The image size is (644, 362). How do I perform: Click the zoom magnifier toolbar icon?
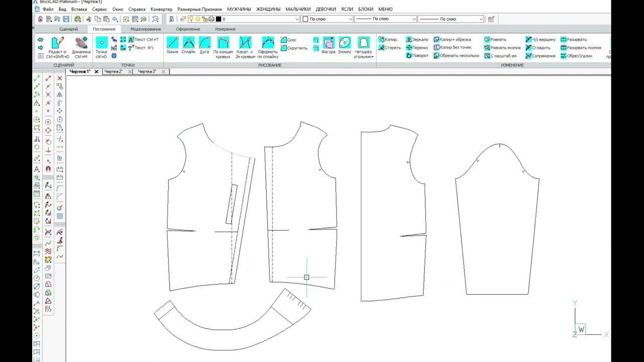coord(155,19)
